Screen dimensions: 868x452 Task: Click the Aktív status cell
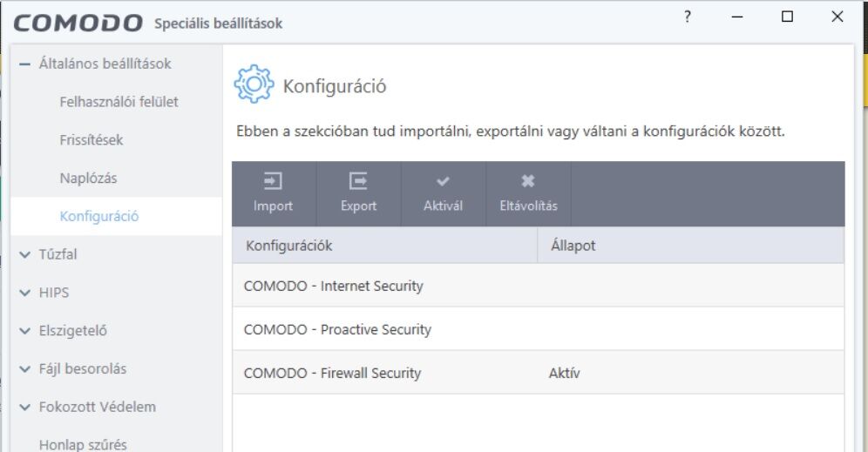pyautogui.click(x=564, y=373)
